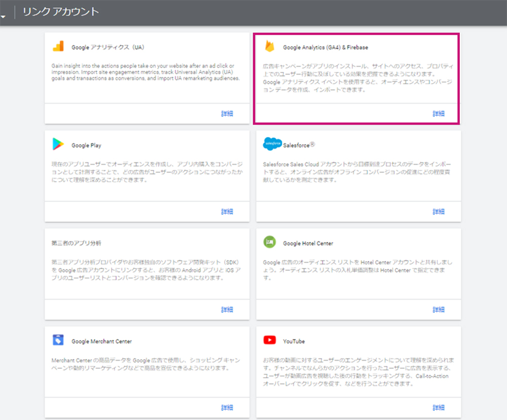
Task: Click the YouTube play logo
Action: tap(270, 340)
